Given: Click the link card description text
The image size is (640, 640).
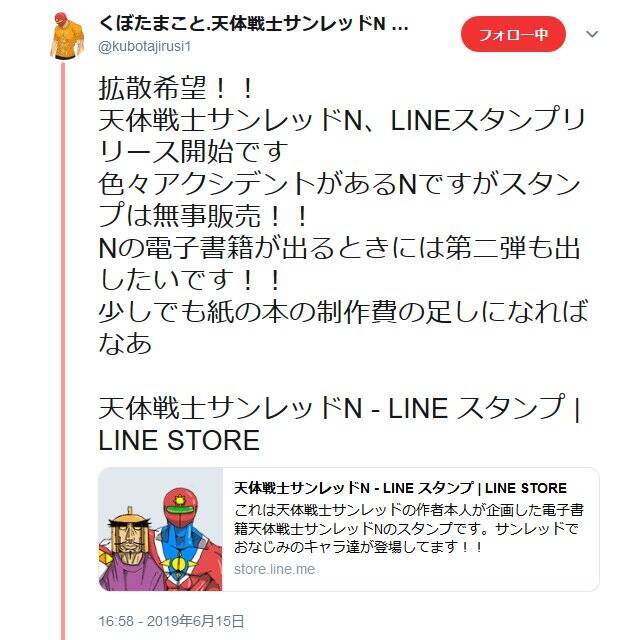Looking at the screenshot, I should click(x=409, y=529).
